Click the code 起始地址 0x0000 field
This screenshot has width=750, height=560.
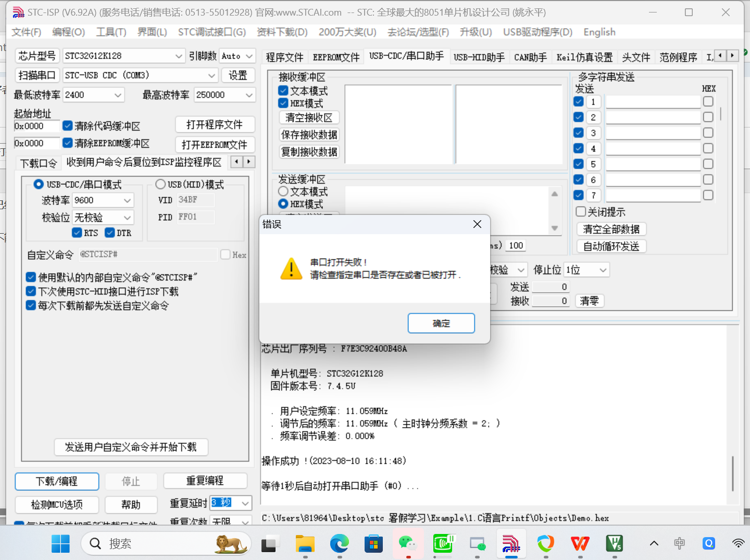[36, 126]
